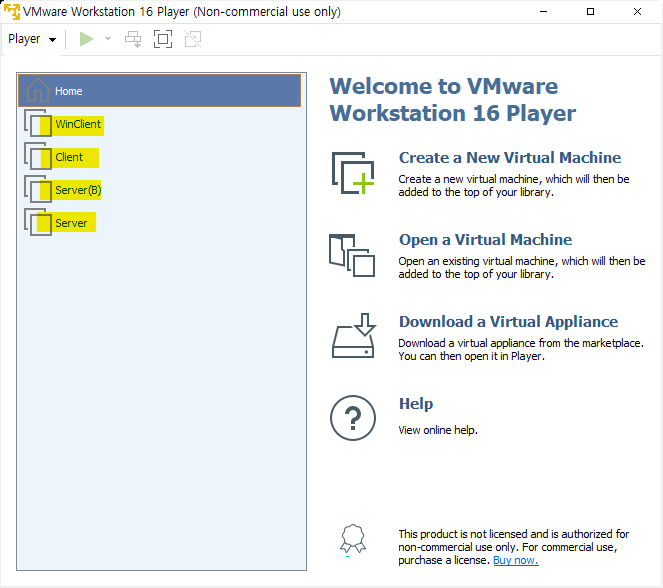This screenshot has height=588, width=663.
Task: Click the VMware logo in title bar
Action: pos(11,11)
